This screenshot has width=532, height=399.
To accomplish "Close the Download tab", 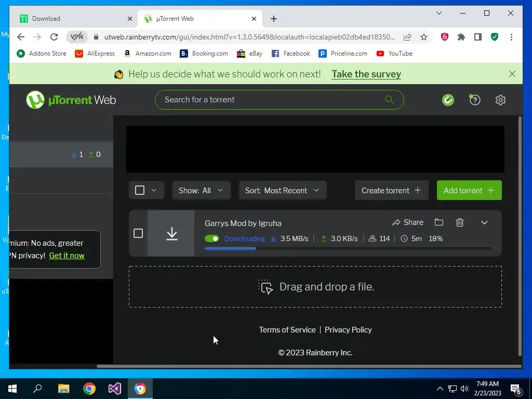I will 129,19.
